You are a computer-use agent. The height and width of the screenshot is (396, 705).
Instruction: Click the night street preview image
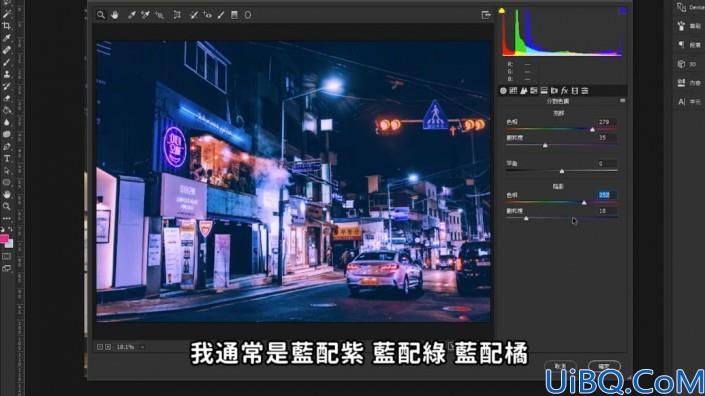(293, 182)
